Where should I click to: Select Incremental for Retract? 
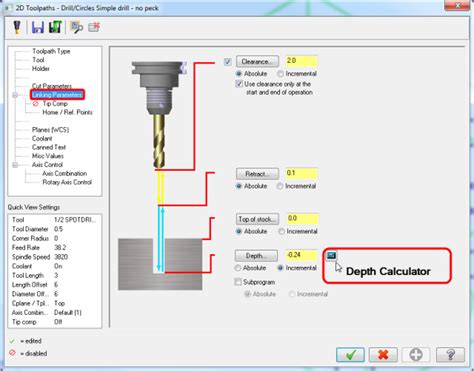pos(280,186)
